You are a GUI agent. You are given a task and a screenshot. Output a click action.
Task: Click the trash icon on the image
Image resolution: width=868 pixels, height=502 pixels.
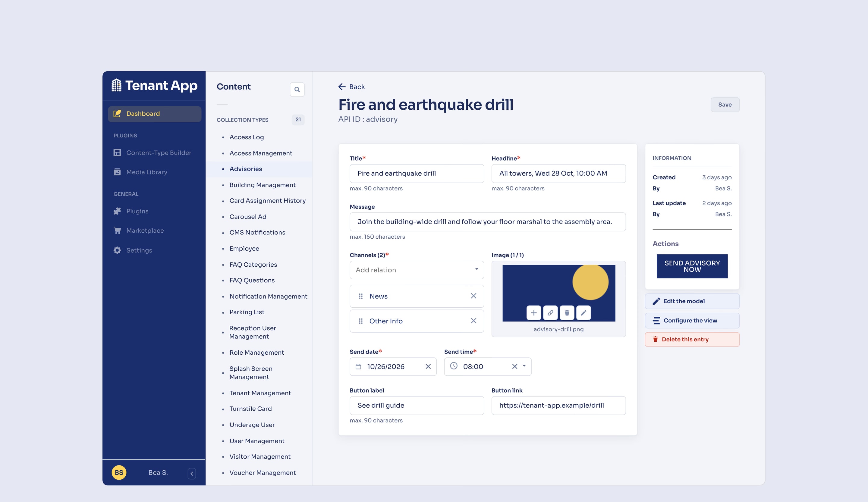tap(567, 313)
